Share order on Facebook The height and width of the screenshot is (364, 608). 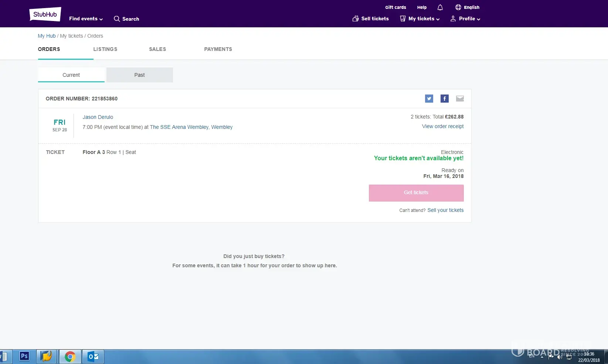[444, 99]
